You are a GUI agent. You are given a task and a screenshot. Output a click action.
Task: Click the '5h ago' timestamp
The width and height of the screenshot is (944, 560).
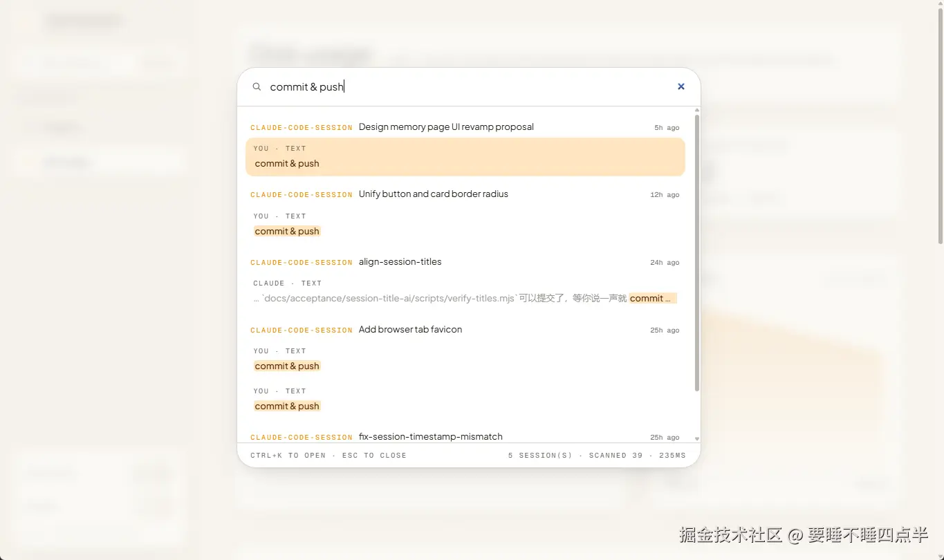pyautogui.click(x=667, y=128)
